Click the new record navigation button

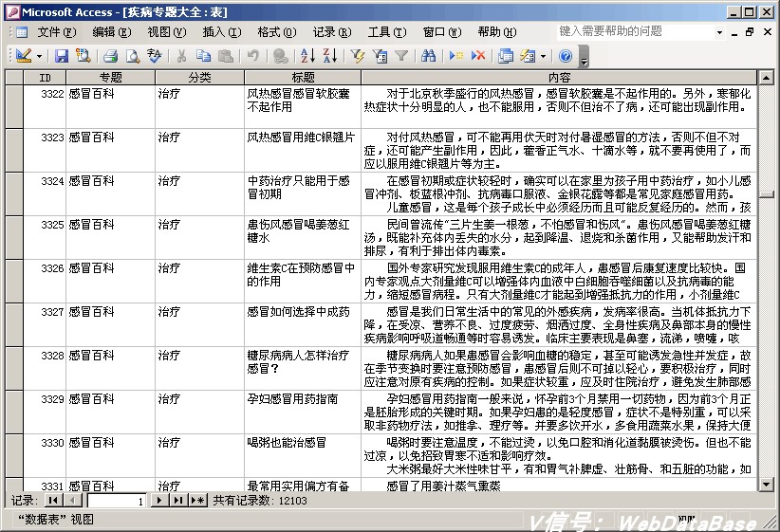198,500
